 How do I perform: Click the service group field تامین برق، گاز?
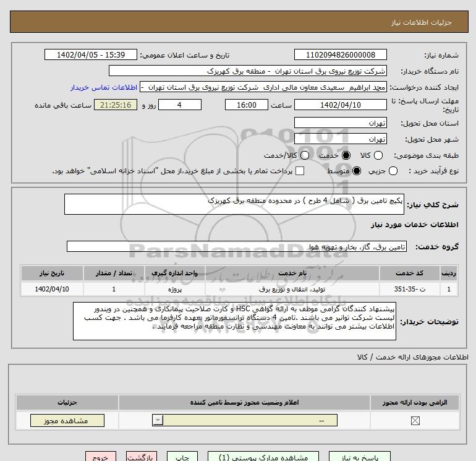point(237,246)
